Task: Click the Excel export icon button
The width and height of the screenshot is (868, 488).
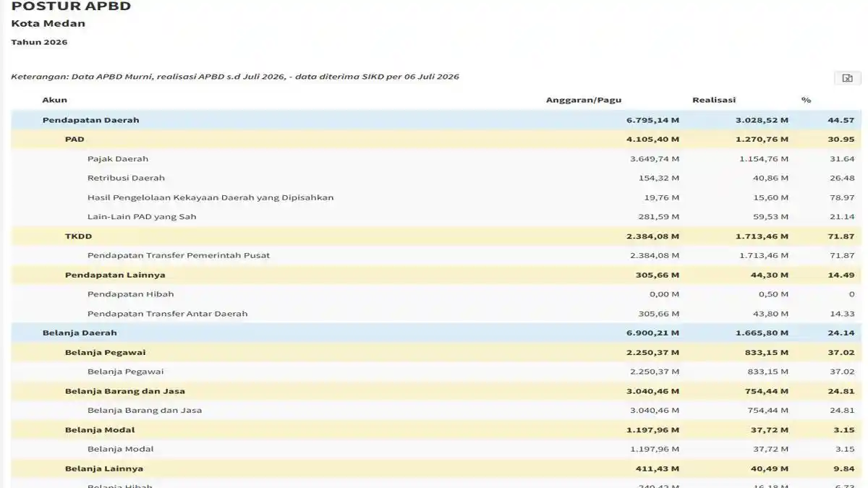Action: [x=848, y=78]
